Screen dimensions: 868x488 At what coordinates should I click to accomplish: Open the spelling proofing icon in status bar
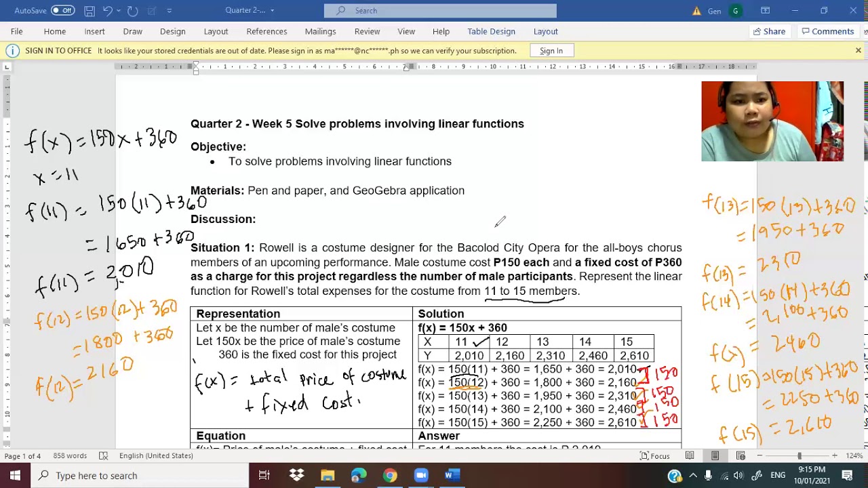103,455
